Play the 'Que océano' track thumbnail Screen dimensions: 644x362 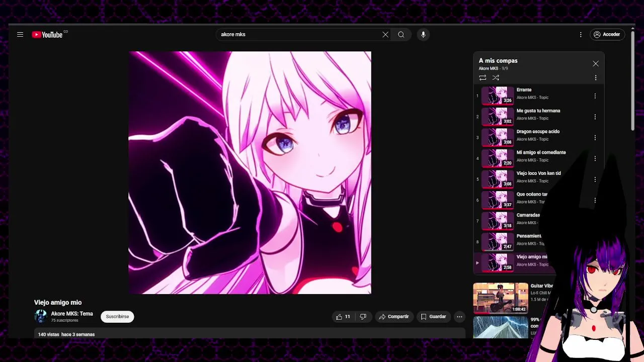pos(498,200)
